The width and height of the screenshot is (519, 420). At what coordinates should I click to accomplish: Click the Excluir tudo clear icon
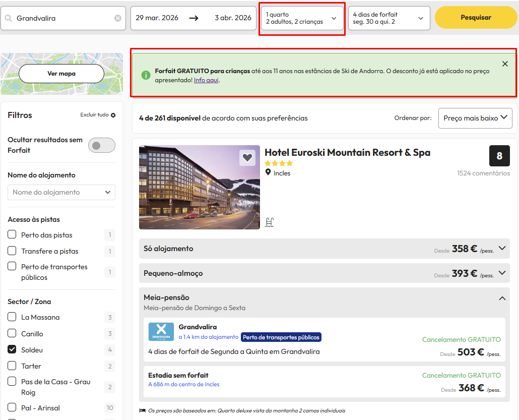point(113,115)
